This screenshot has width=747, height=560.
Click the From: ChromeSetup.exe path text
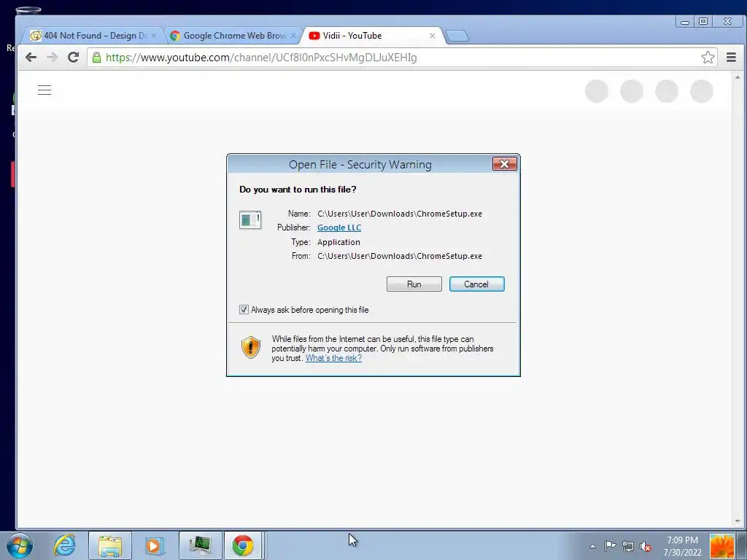[400, 256]
